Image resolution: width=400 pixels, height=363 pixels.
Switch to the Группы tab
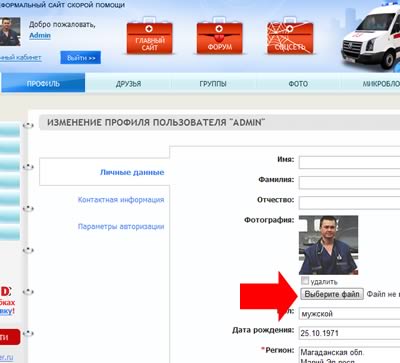click(213, 83)
